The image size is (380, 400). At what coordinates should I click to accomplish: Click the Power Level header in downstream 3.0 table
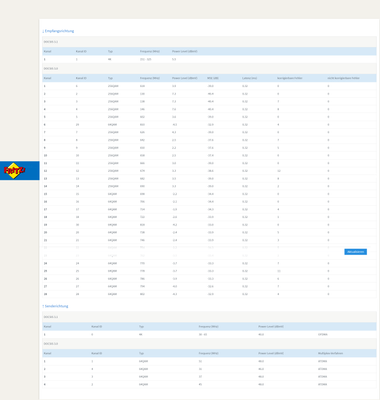click(185, 78)
